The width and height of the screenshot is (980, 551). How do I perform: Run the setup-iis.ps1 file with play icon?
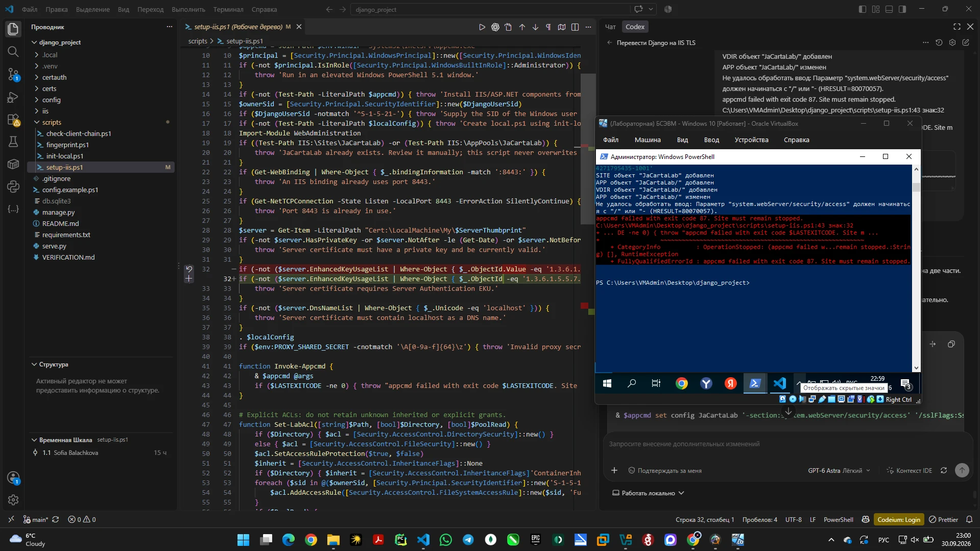click(x=482, y=27)
